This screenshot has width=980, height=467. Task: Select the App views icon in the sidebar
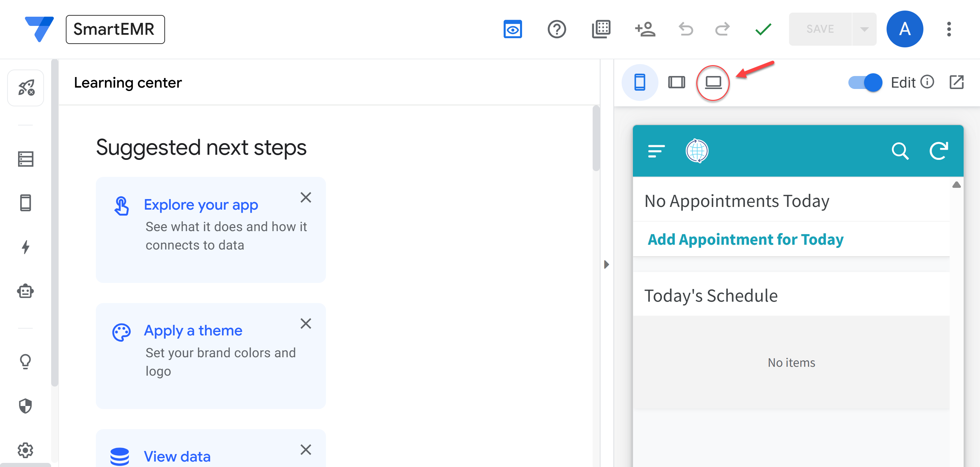(26, 203)
